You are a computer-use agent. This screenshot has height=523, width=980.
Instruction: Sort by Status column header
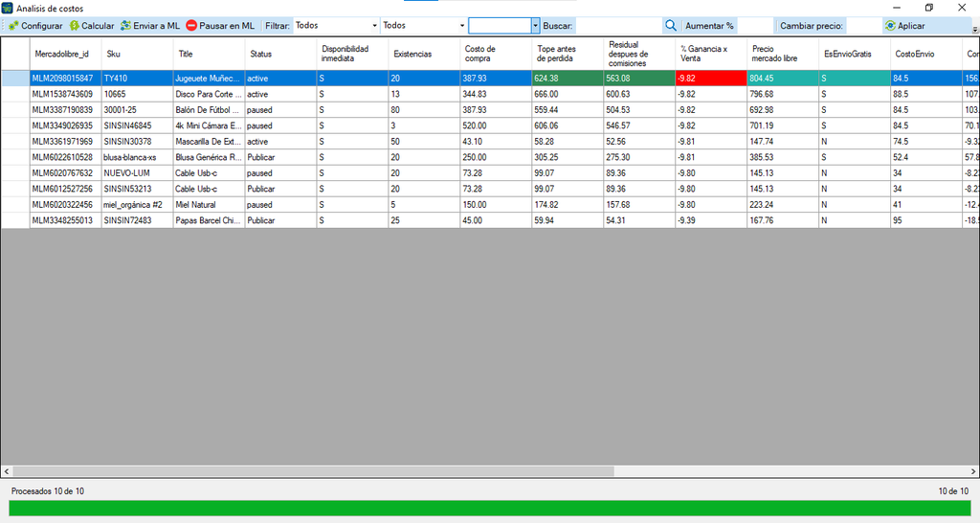tap(280, 54)
